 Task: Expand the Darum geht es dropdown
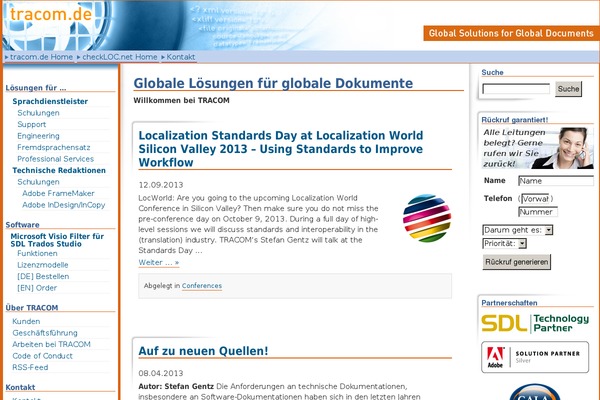pyautogui.click(x=517, y=230)
